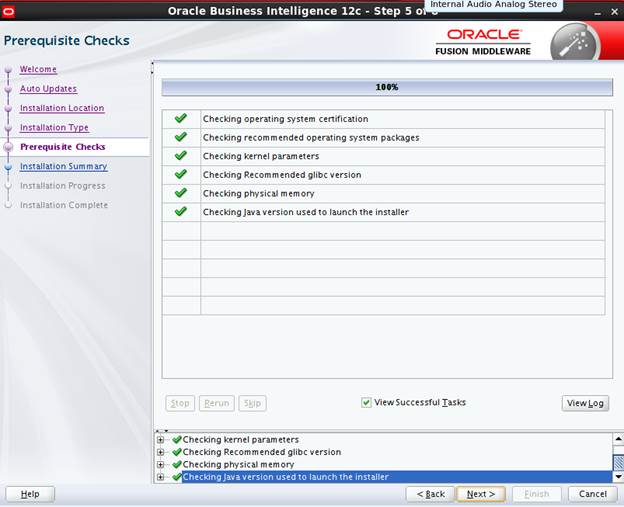
Task: Click green checkmark for physical memory check row
Action: [x=181, y=193]
